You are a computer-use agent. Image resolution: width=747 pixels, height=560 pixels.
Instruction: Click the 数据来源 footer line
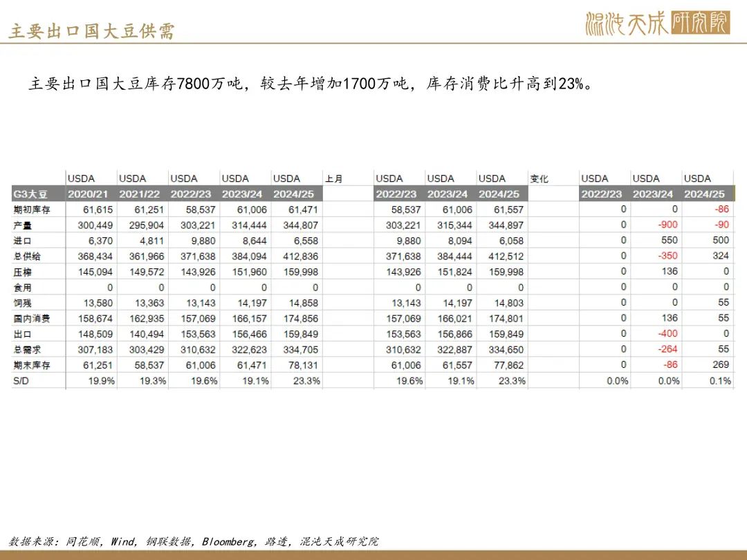click(x=194, y=541)
